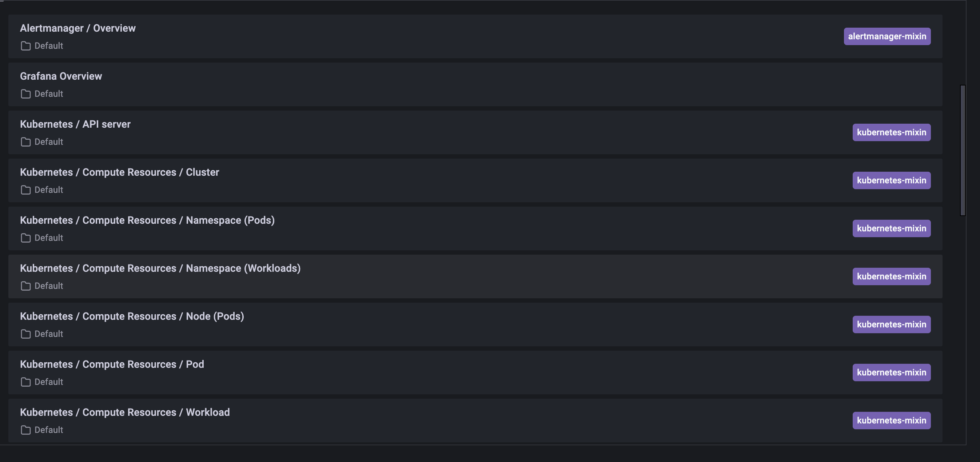Open Kubernetes / Compute Resources / Workload
The height and width of the screenshot is (462, 980).
pyautogui.click(x=125, y=412)
